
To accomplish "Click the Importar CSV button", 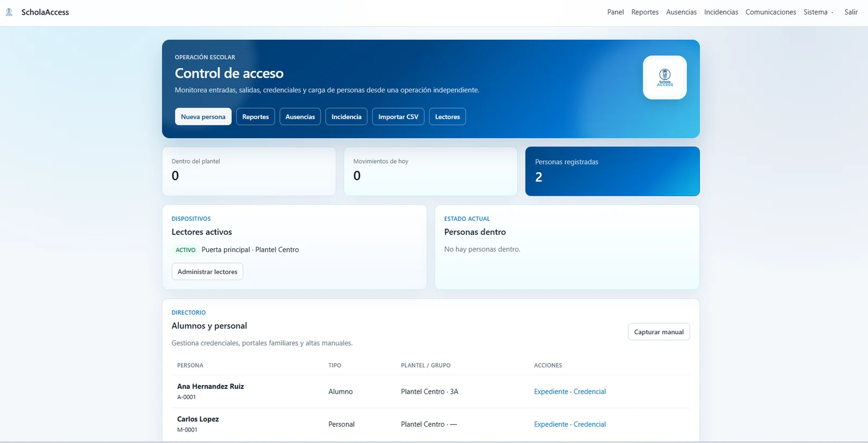I will [398, 117].
